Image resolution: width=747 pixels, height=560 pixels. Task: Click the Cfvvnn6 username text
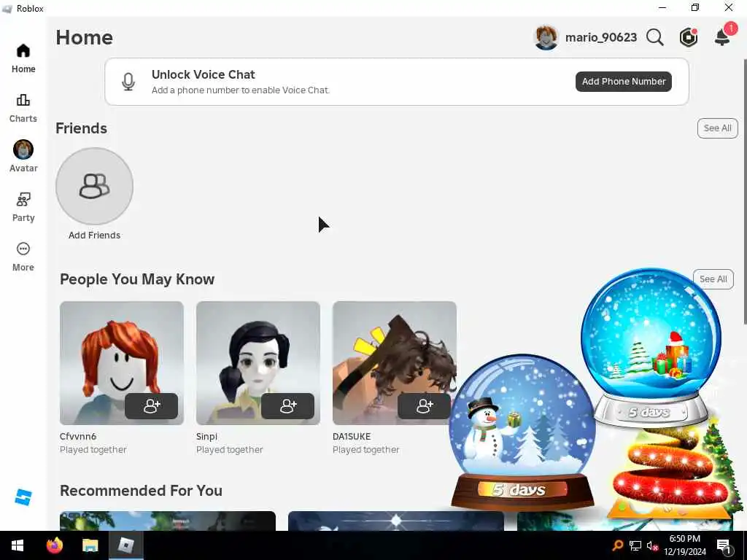78,436
